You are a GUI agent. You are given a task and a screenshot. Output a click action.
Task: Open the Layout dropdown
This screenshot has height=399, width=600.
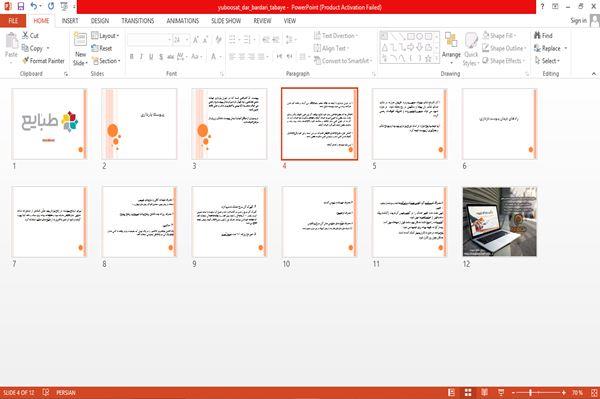[105, 36]
